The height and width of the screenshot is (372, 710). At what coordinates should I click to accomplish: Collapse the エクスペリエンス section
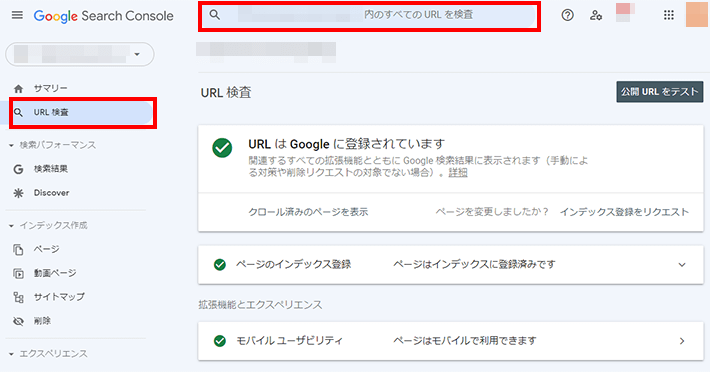pos(11,354)
